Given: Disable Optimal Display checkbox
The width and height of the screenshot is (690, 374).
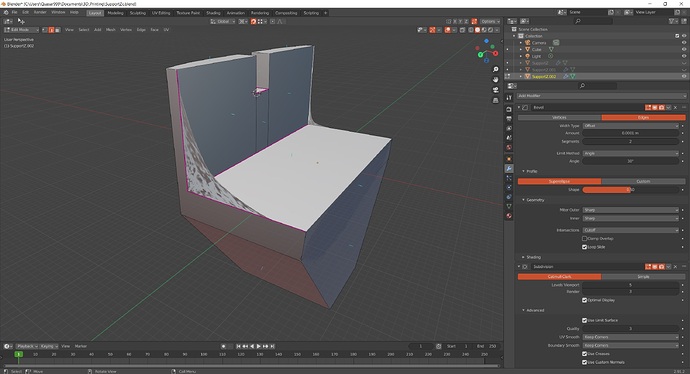Looking at the screenshot, I should 584,300.
